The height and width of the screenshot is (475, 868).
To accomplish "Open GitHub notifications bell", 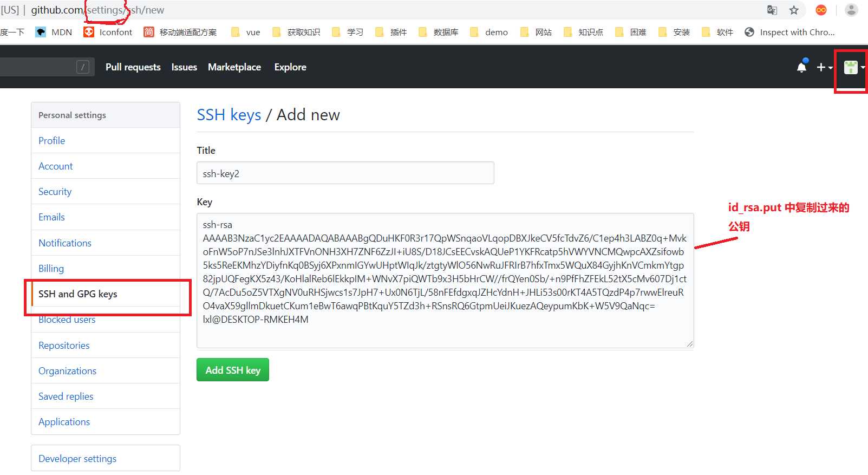I will point(802,67).
